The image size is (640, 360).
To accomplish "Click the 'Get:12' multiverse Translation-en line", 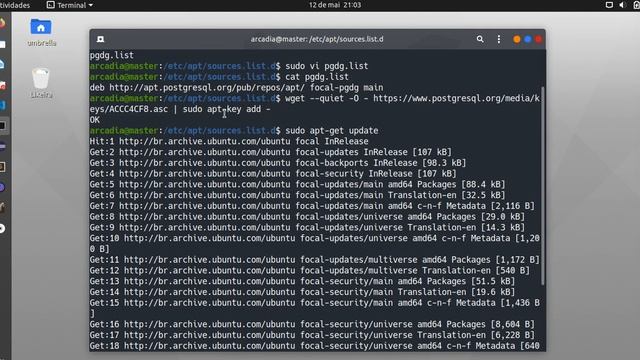I will pos(309,270).
